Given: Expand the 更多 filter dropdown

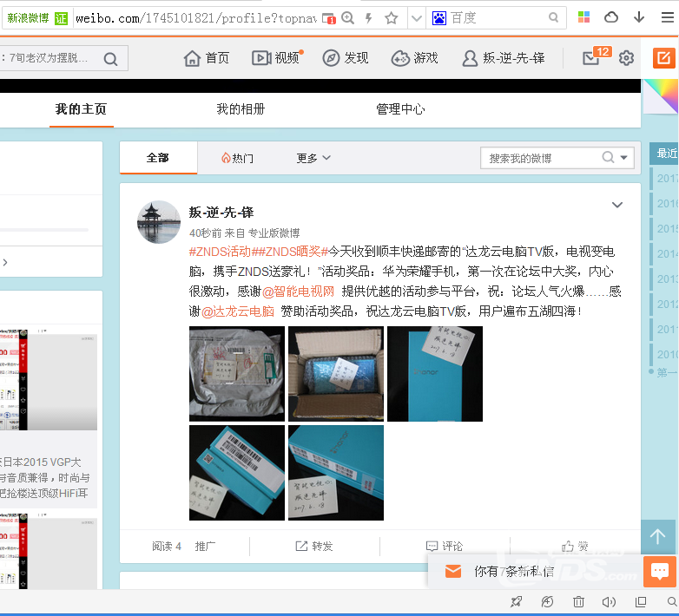Looking at the screenshot, I should pyautogui.click(x=313, y=158).
